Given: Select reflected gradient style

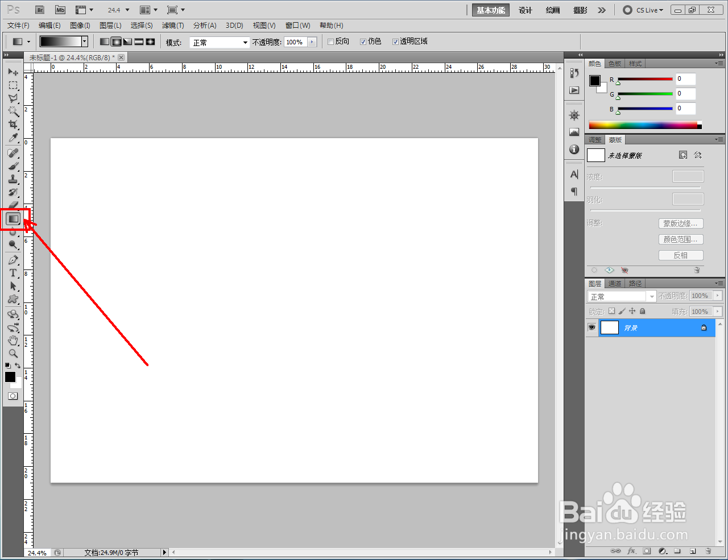Looking at the screenshot, I should pyautogui.click(x=139, y=42).
